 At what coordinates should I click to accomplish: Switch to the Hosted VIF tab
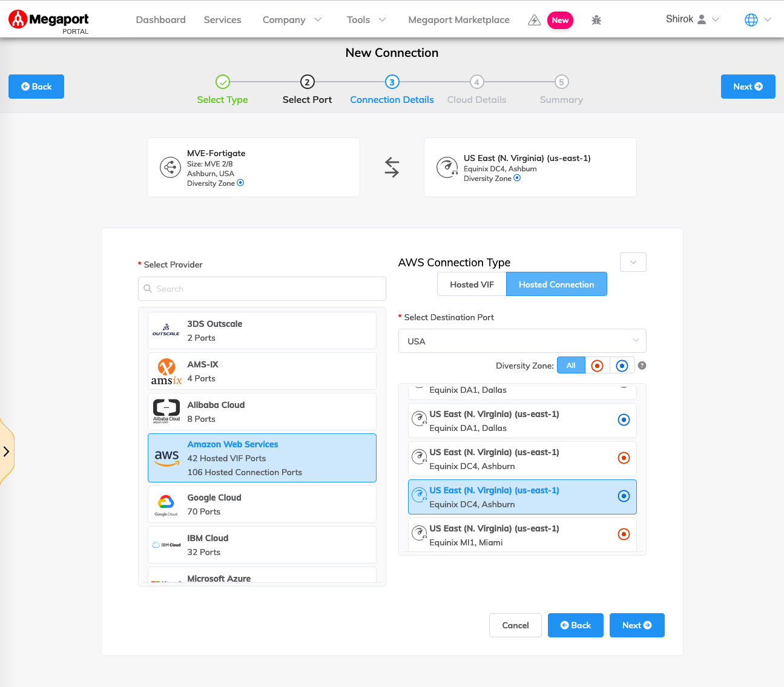[472, 283]
